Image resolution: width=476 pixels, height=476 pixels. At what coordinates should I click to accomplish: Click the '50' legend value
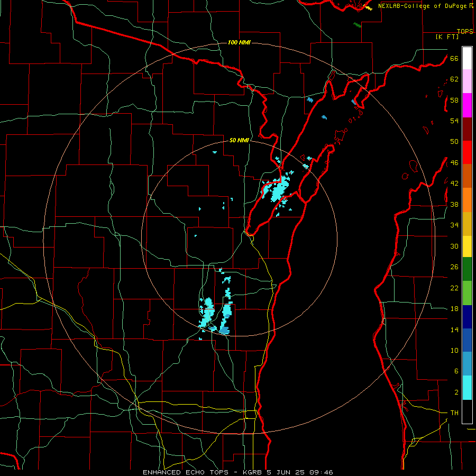coord(454,142)
